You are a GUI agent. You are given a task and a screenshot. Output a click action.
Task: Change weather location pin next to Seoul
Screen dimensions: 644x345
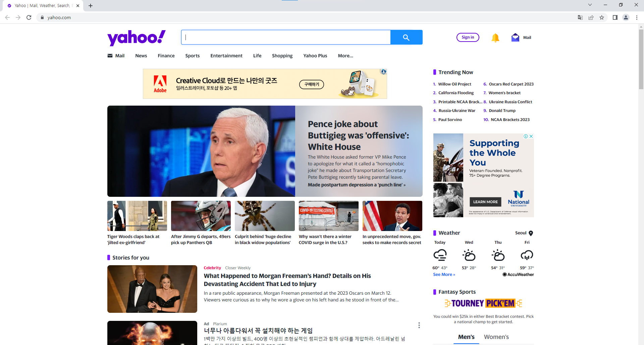click(x=531, y=233)
